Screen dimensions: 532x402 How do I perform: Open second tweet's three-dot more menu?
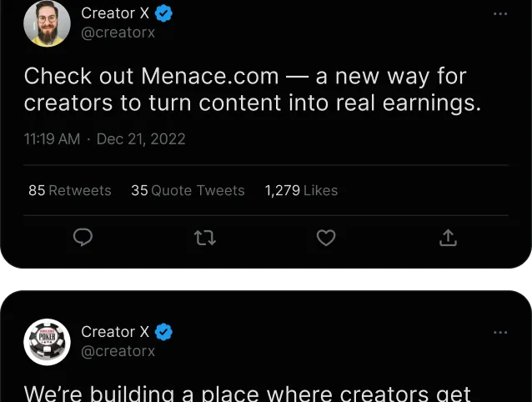[500, 333]
